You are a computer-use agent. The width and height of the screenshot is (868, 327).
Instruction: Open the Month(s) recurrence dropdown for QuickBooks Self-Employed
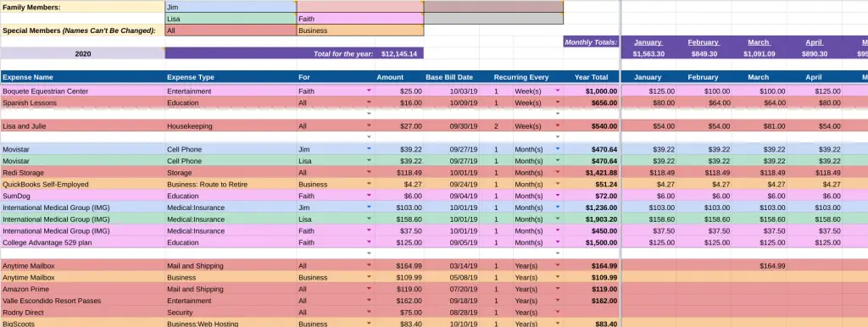558,184
